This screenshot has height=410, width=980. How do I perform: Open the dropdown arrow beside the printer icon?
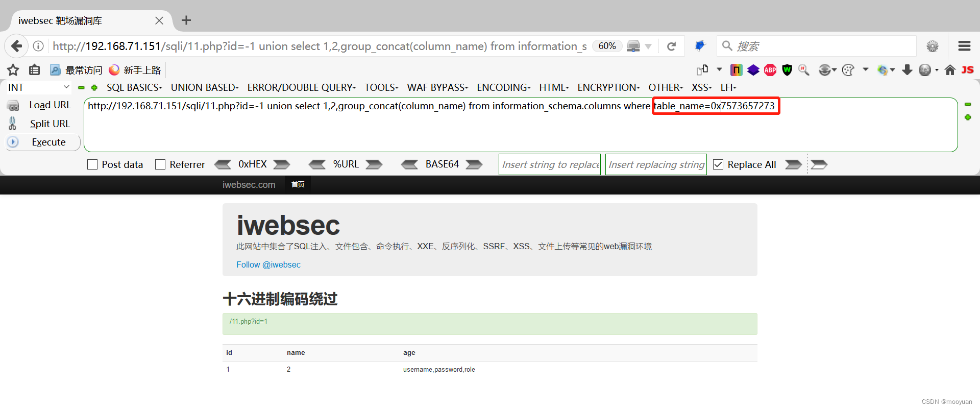[648, 46]
